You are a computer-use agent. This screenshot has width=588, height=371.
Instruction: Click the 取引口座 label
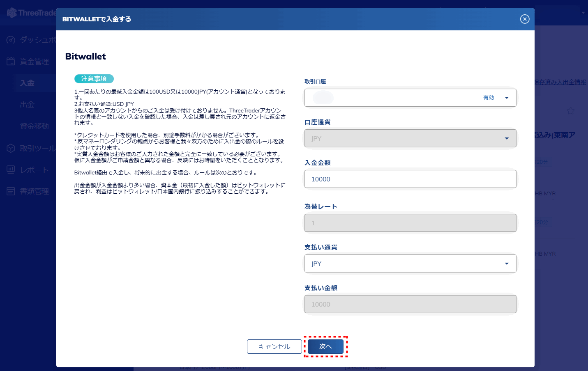click(x=315, y=81)
